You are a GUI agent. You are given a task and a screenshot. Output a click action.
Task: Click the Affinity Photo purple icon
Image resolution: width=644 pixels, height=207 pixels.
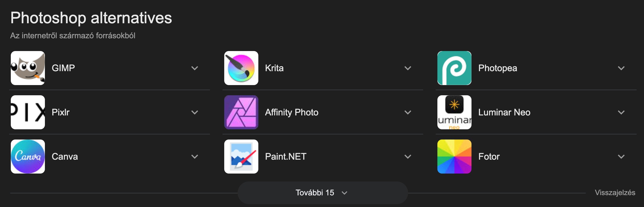click(x=241, y=112)
